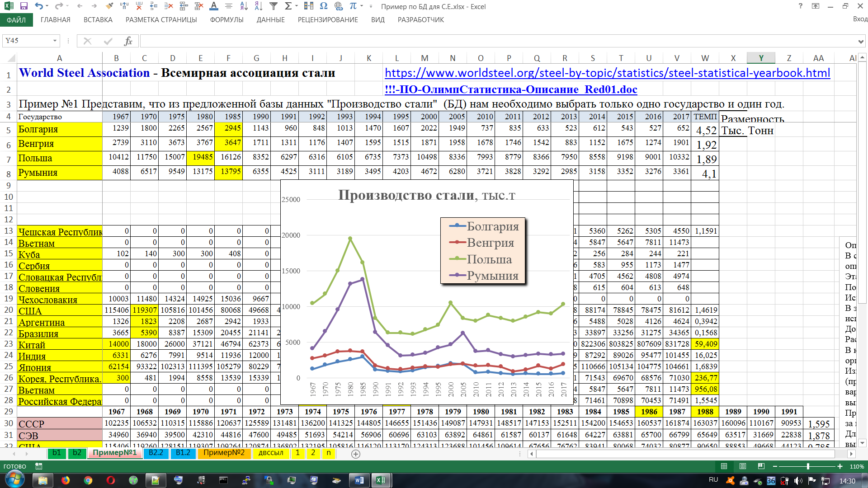The width and height of the screenshot is (868, 488).
Task: Click the Omega symbol insert icon
Action: pos(324,6)
